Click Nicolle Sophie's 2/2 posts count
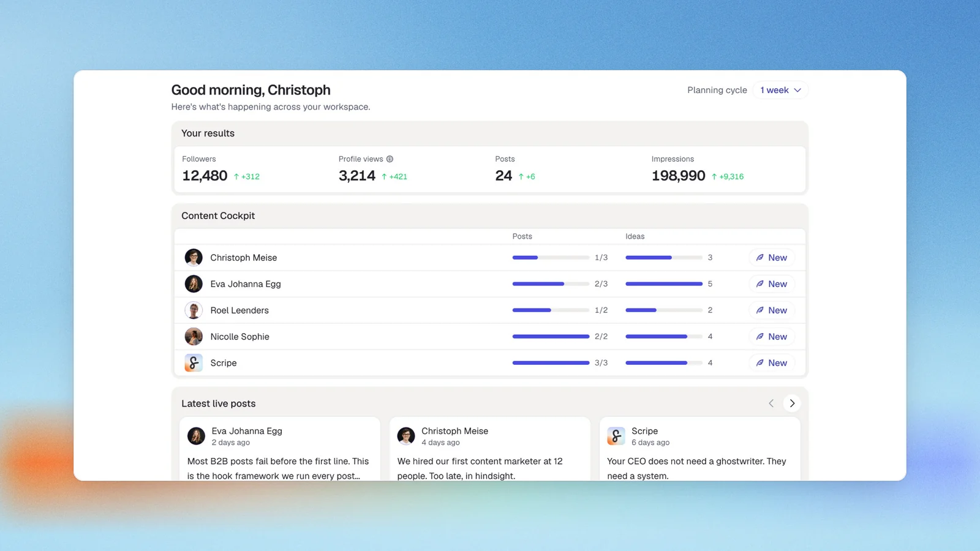The image size is (980, 551). point(601,337)
